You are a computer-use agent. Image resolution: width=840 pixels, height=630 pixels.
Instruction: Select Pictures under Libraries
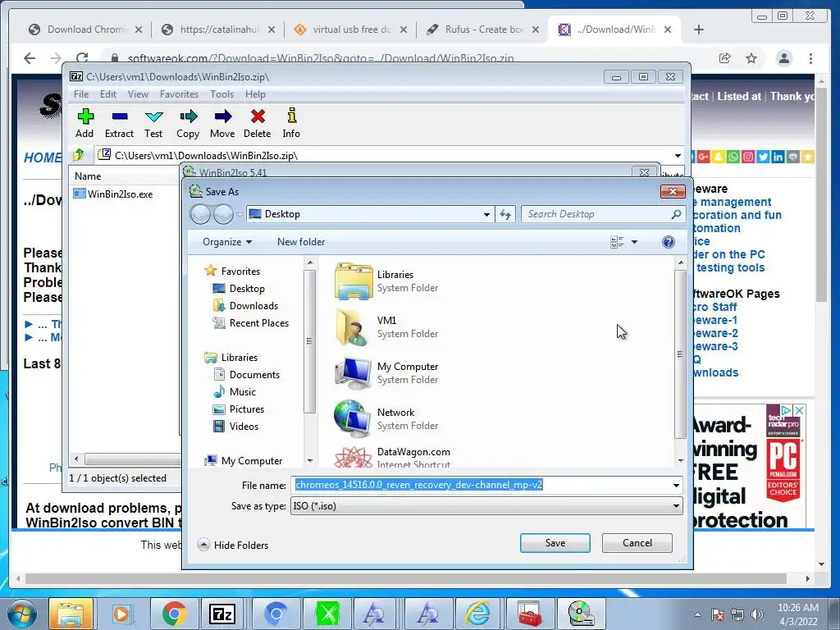[239, 409]
